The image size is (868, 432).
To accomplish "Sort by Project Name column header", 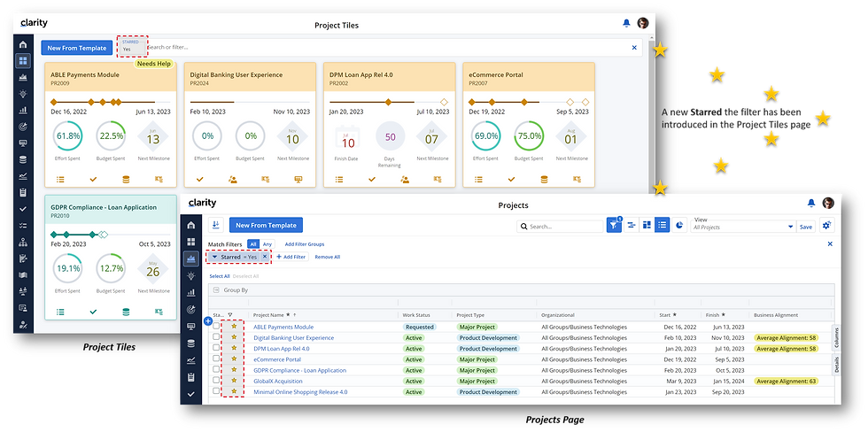I will point(267,315).
